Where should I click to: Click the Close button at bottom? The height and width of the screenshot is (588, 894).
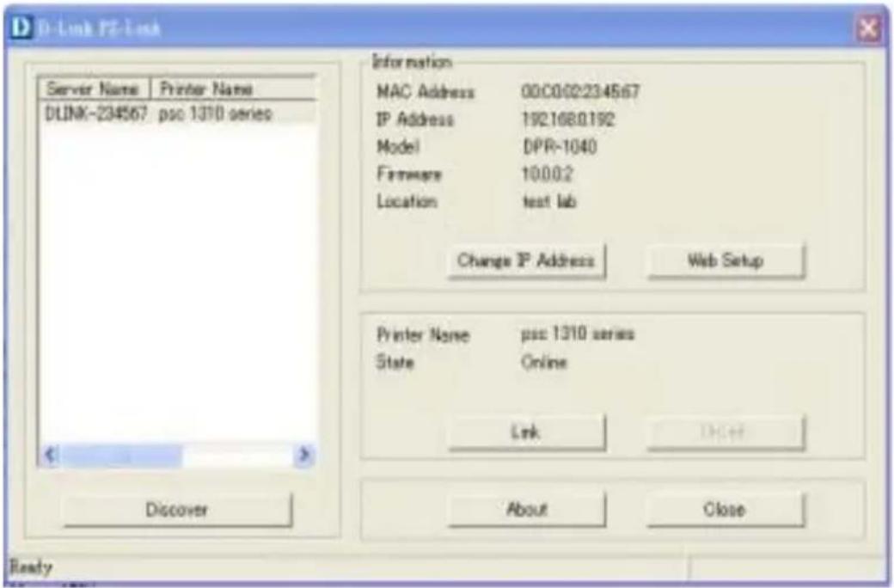click(x=726, y=509)
